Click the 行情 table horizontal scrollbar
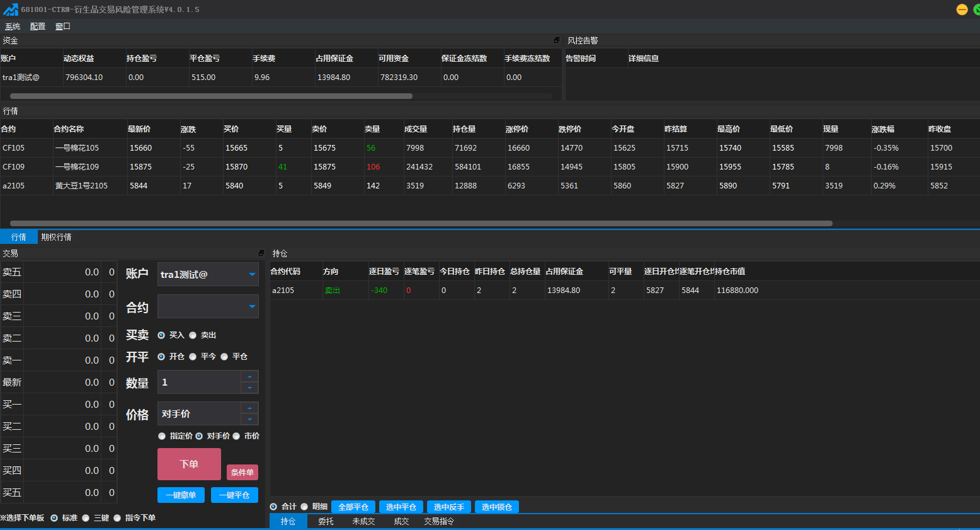 point(421,223)
